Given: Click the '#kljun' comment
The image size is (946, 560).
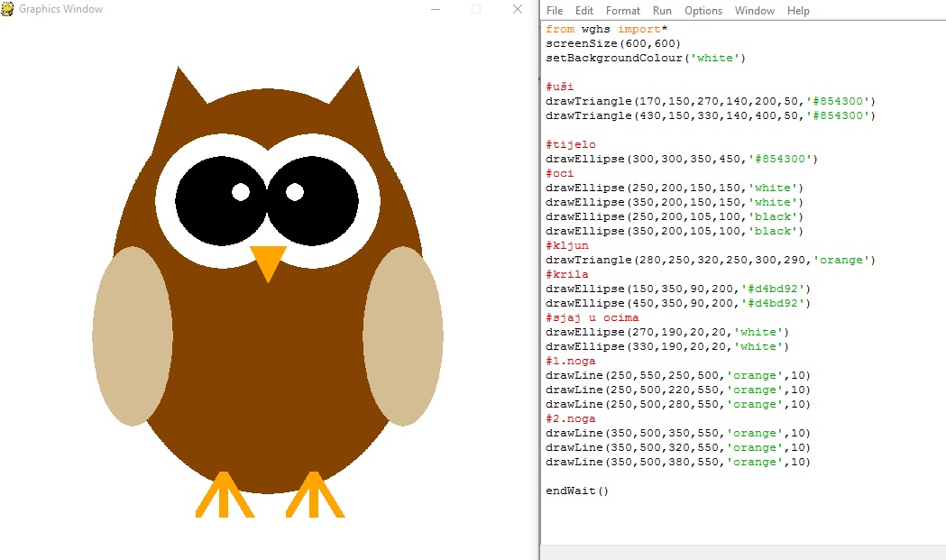Looking at the screenshot, I should pyautogui.click(x=567, y=245).
